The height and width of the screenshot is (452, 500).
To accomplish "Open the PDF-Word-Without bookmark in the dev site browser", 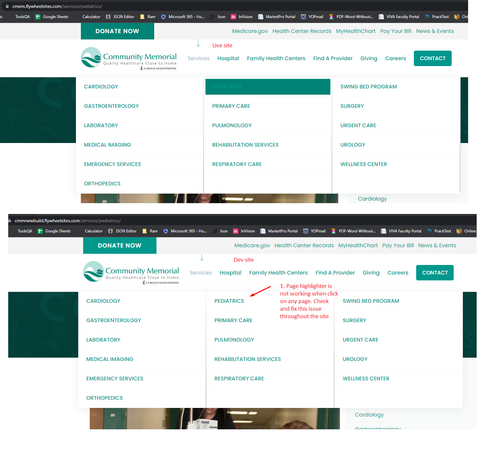I will point(353,231).
